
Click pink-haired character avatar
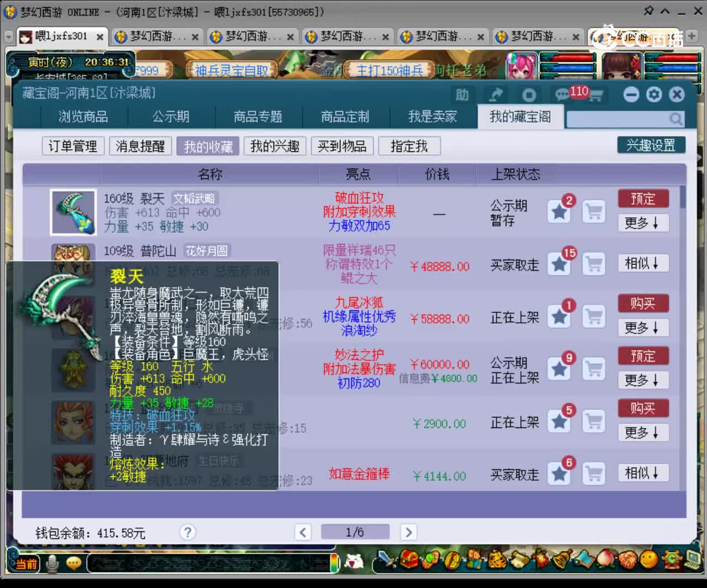(521, 67)
